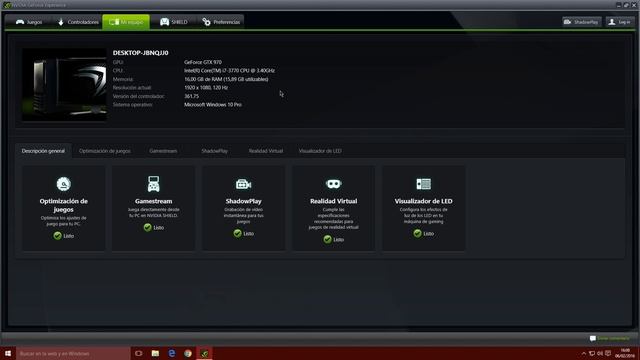640x360 pixels.
Task: Click the Gamestream card title
Action: [153, 201]
